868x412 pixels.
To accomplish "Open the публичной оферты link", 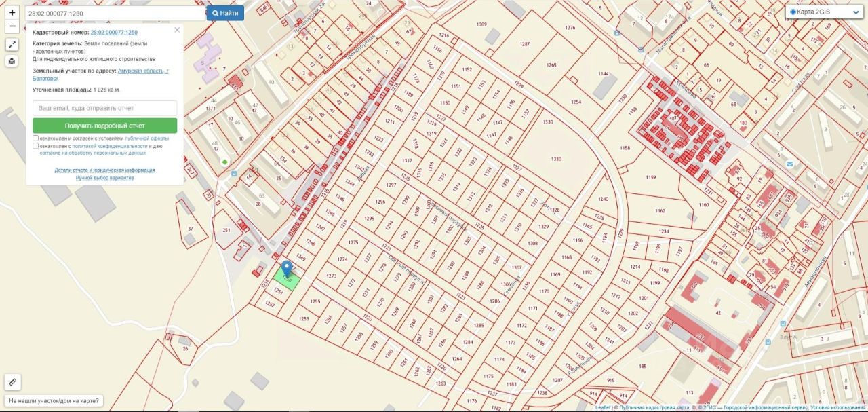I will pyautogui.click(x=146, y=138).
